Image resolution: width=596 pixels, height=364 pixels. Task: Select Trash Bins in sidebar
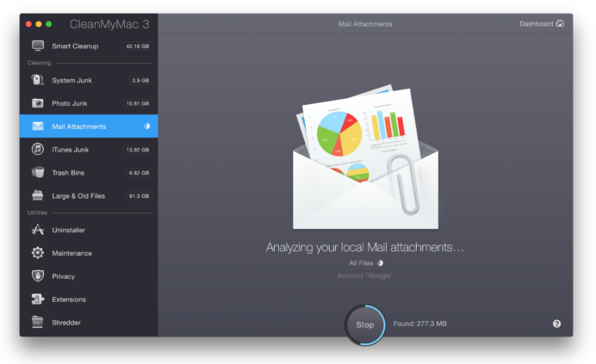pyautogui.click(x=89, y=172)
